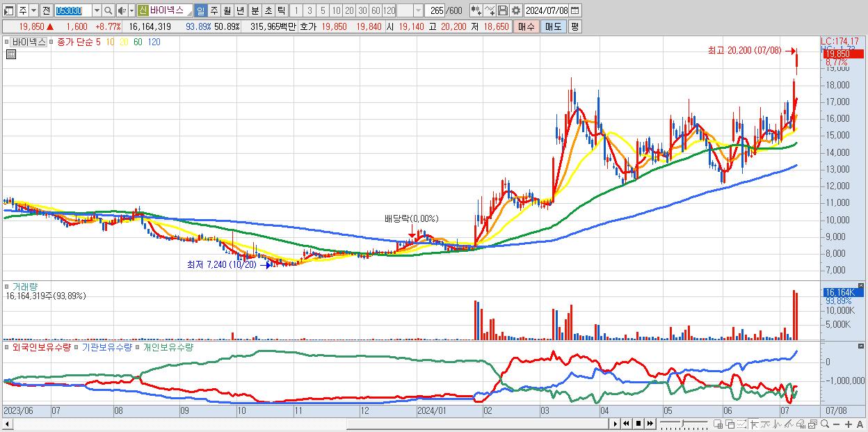The image size is (868, 432).
Task: Click the speaker sound icon
Action: (122, 10)
